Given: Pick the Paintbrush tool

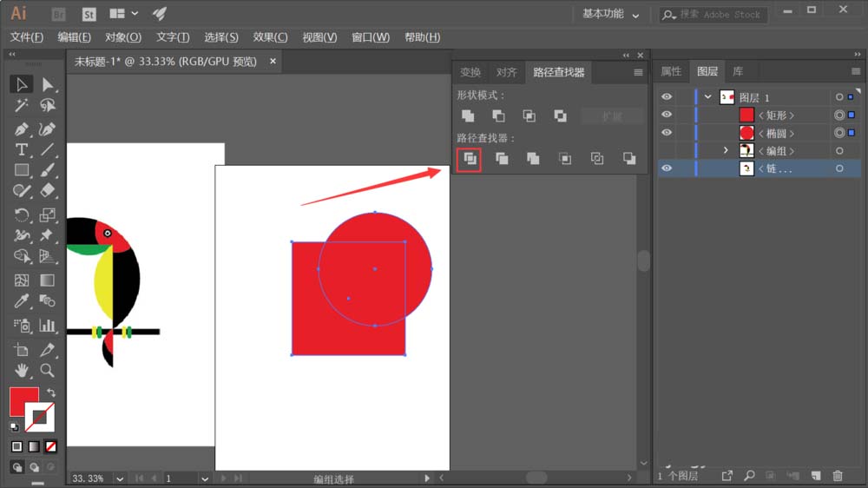Looking at the screenshot, I should (48, 170).
